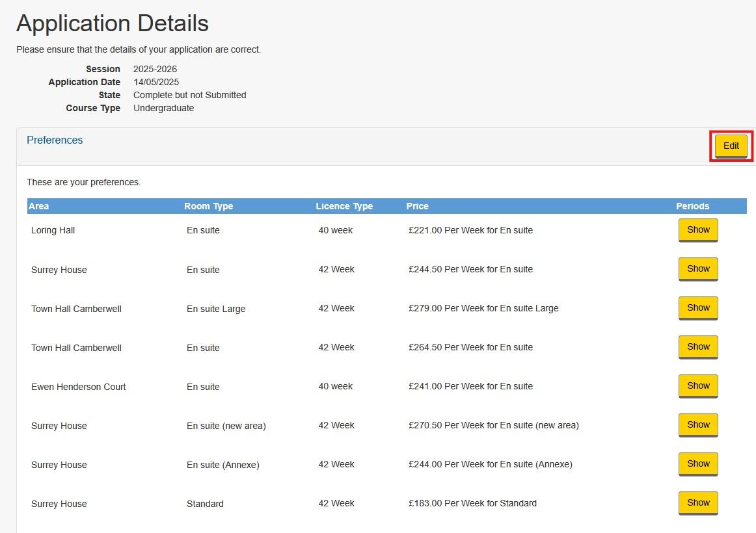Click the Licence Type column header
The image size is (756, 533).
point(344,206)
